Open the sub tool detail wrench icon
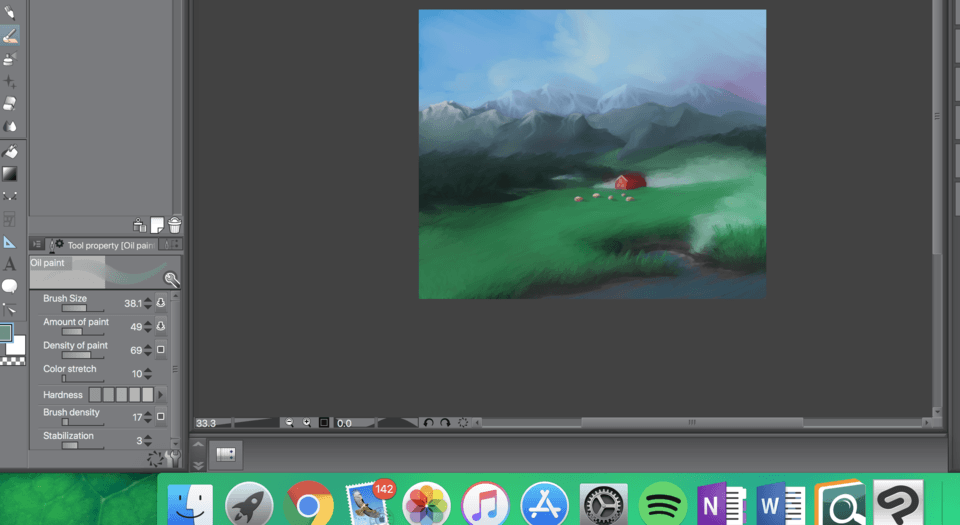960x525 pixels. (x=174, y=458)
